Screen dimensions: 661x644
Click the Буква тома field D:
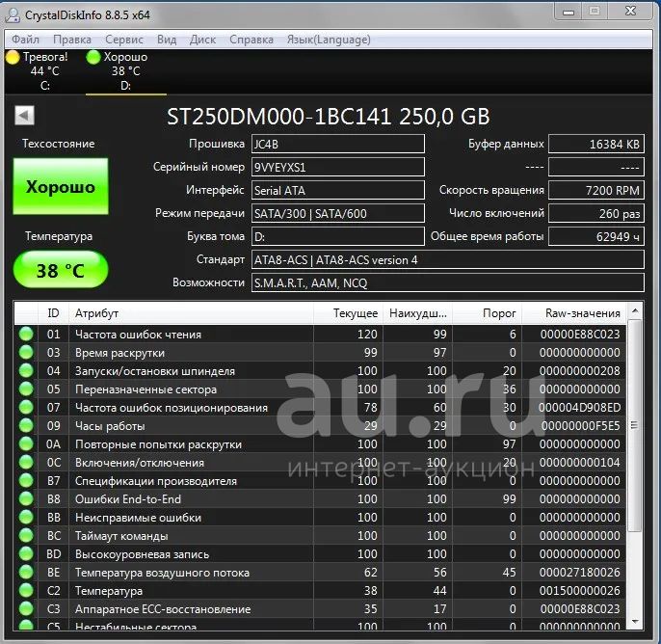(x=337, y=236)
